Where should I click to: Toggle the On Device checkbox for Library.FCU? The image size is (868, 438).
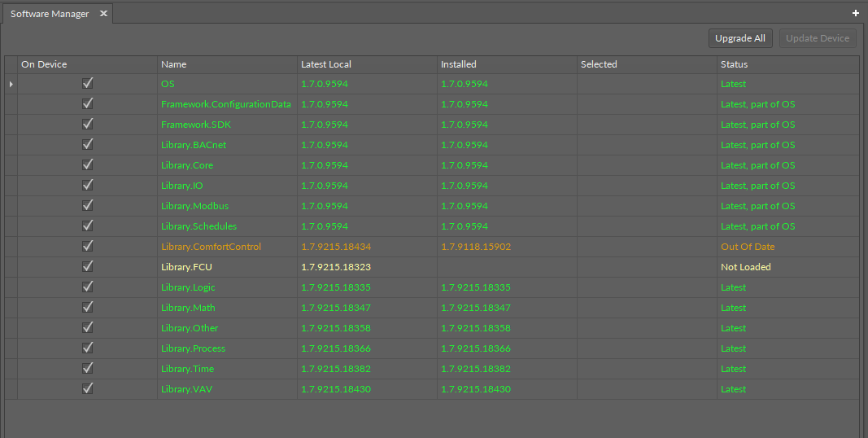[x=88, y=266]
